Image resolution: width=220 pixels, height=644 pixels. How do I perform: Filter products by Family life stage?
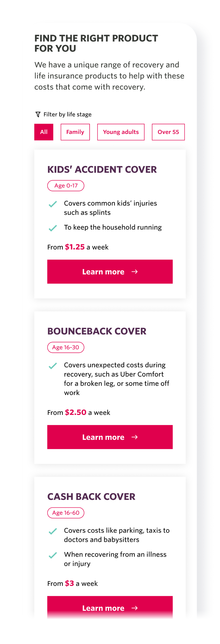pos(75,132)
